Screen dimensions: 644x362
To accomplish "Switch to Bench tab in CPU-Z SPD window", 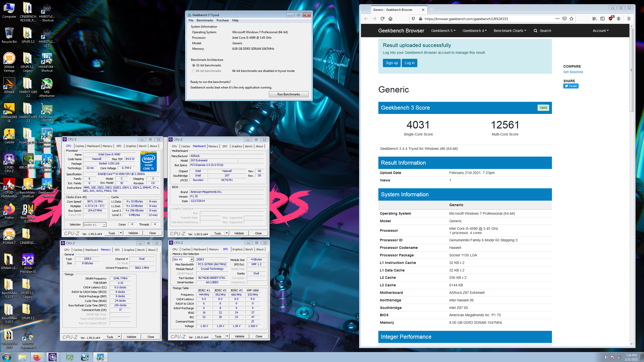I will coord(249,249).
